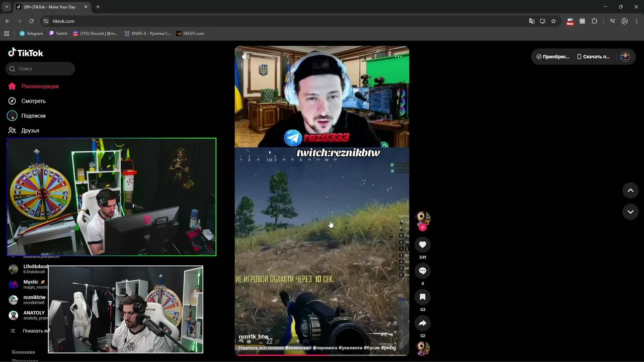Open the Chrome profile avatar
Image resolution: width=644 pixels, height=362 pixels.
pos(624,21)
